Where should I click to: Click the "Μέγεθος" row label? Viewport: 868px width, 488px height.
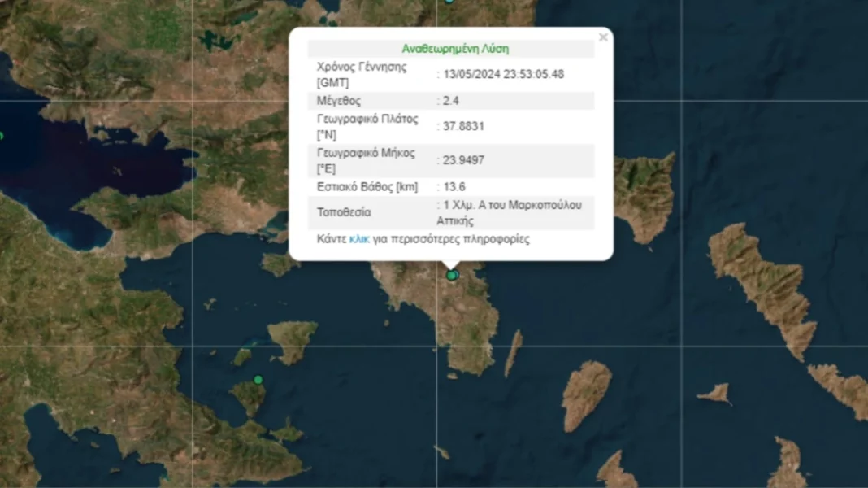[x=339, y=101]
